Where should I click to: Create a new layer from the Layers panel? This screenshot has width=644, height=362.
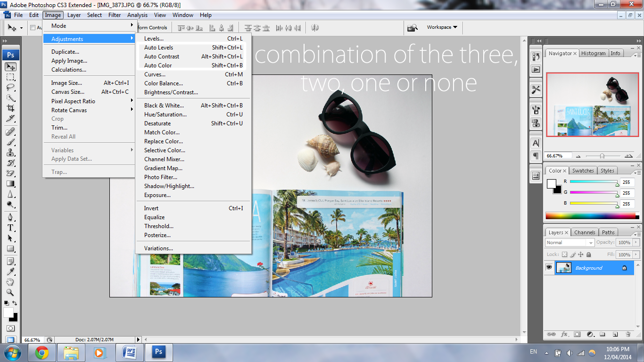tap(615, 334)
